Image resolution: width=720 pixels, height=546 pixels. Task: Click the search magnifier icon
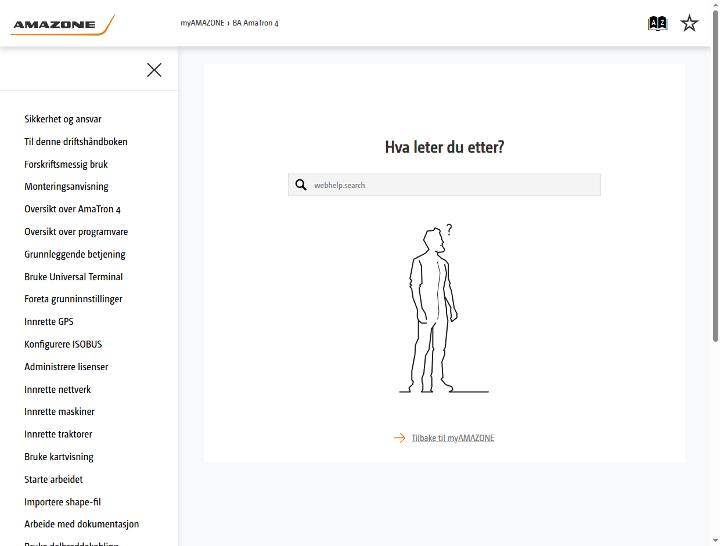(x=301, y=185)
